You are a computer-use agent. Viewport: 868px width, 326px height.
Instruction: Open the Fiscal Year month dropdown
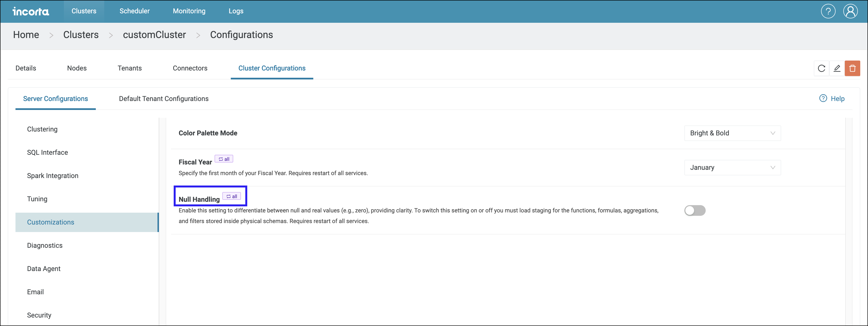(x=733, y=168)
